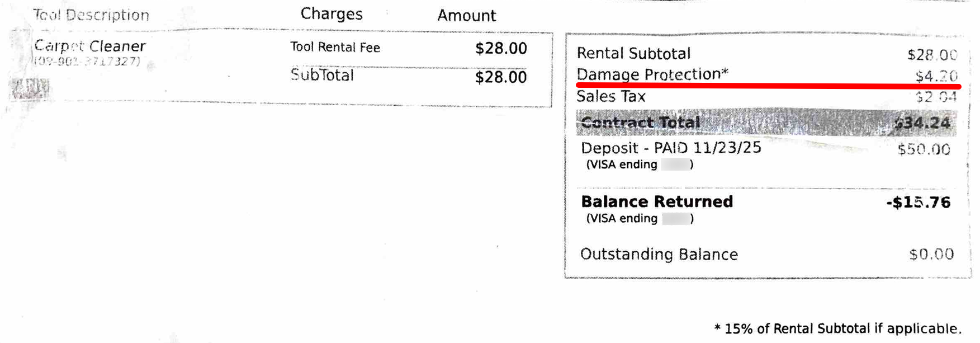Click the "Deposit - PAID 11/23/25" line
Image resolution: width=980 pixels, height=343 pixels.
click(671, 148)
